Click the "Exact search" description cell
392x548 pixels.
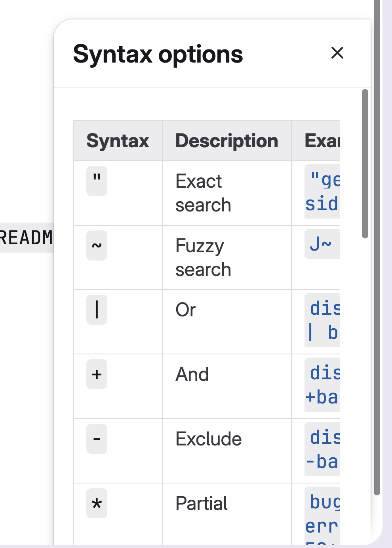point(203,193)
